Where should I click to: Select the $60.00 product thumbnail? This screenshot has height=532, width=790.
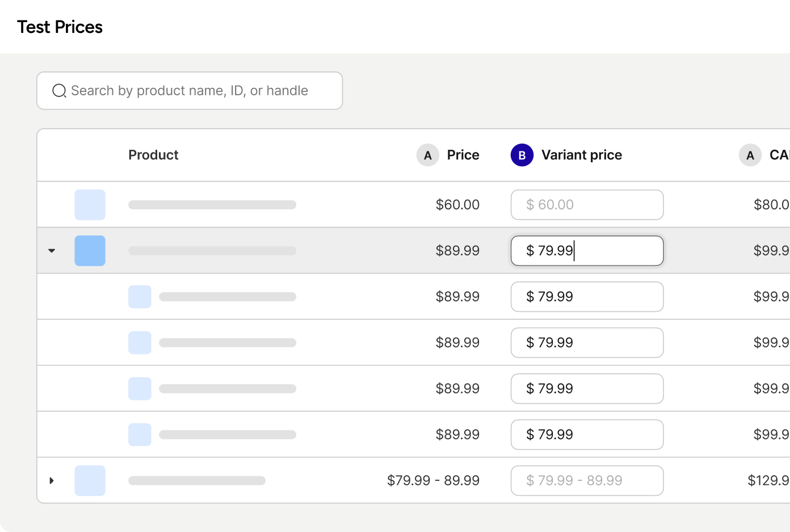[90, 205]
